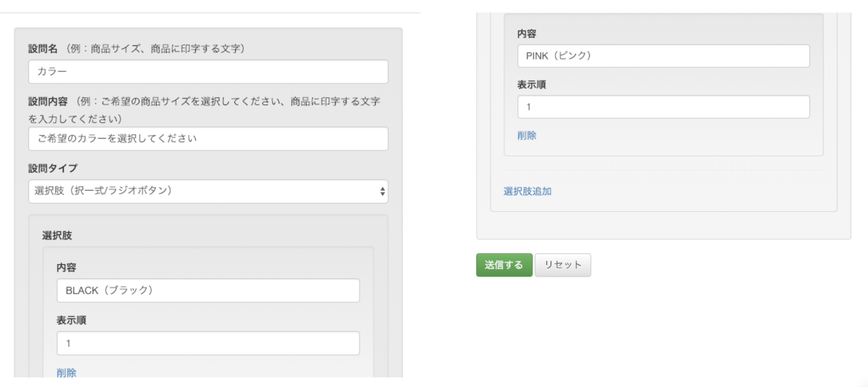868x387 pixels.
Task: Click the リセット button
Action: point(563,265)
